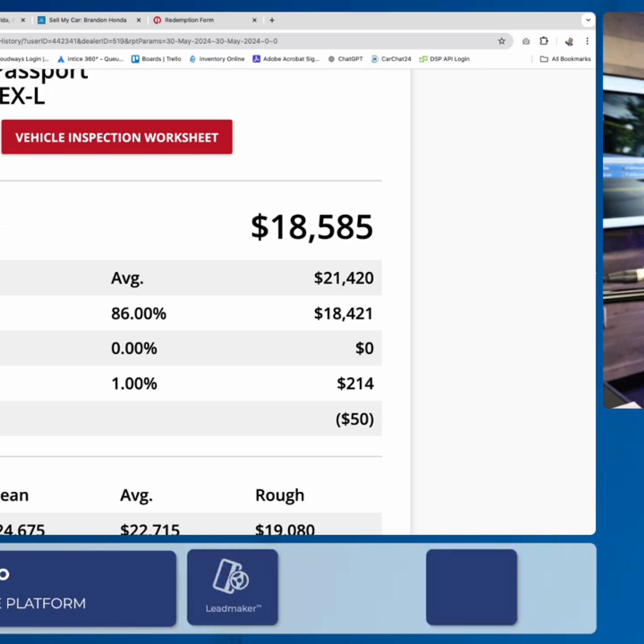The width and height of the screenshot is (644, 644).
Task: Click the blank dark-blue tile
Action: point(472,587)
